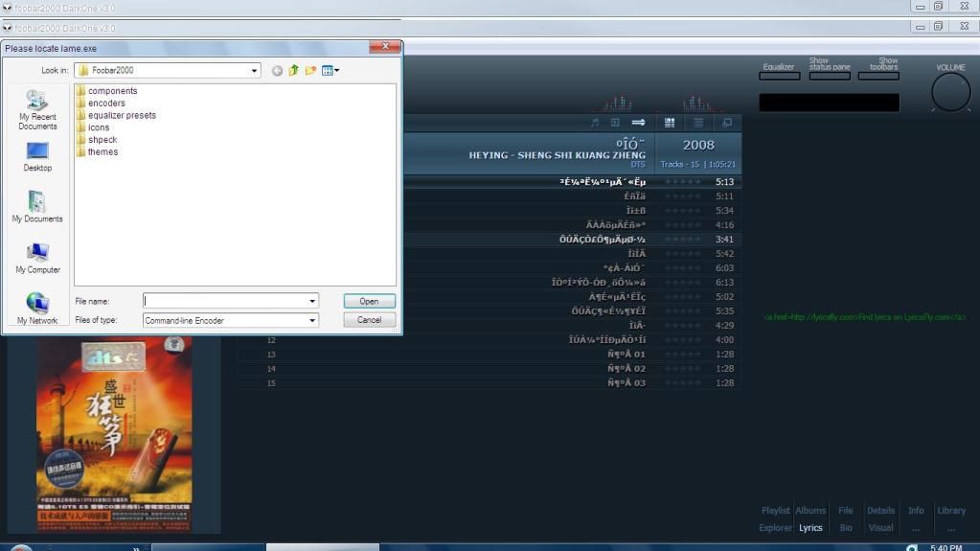Select the playlist track lasting 5:34
Viewport: 980px width, 551px height.
click(x=573, y=211)
